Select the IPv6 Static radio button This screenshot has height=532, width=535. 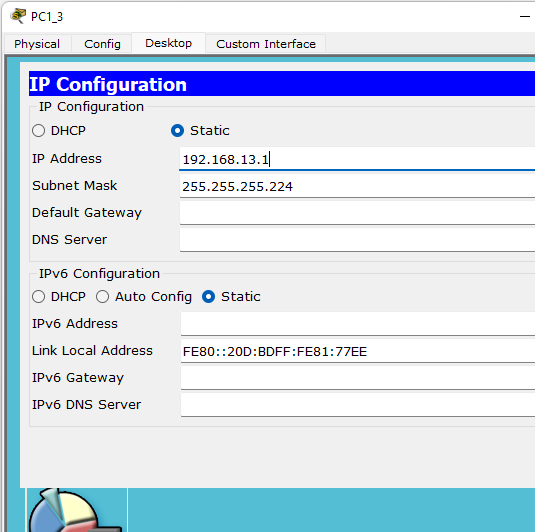(x=208, y=297)
